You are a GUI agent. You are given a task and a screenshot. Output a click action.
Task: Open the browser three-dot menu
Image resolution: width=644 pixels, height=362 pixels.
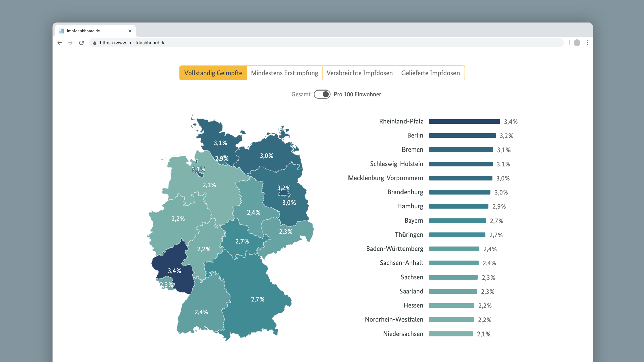pyautogui.click(x=587, y=43)
